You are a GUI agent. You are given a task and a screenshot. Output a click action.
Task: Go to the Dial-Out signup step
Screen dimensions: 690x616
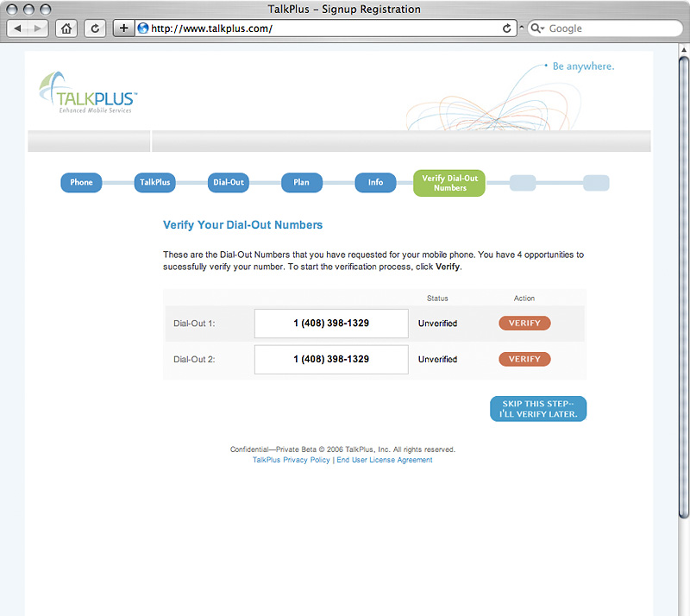point(229,182)
